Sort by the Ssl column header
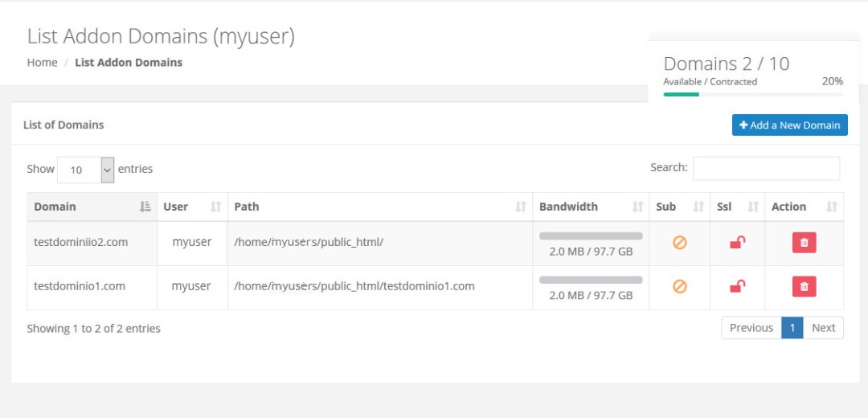Screen dimensions: 868x418 click(x=737, y=207)
